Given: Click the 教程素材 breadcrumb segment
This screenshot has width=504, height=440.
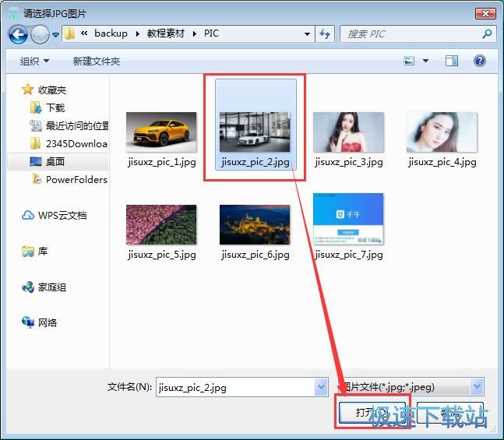Looking at the screenshot, I should tap(166, 33).
